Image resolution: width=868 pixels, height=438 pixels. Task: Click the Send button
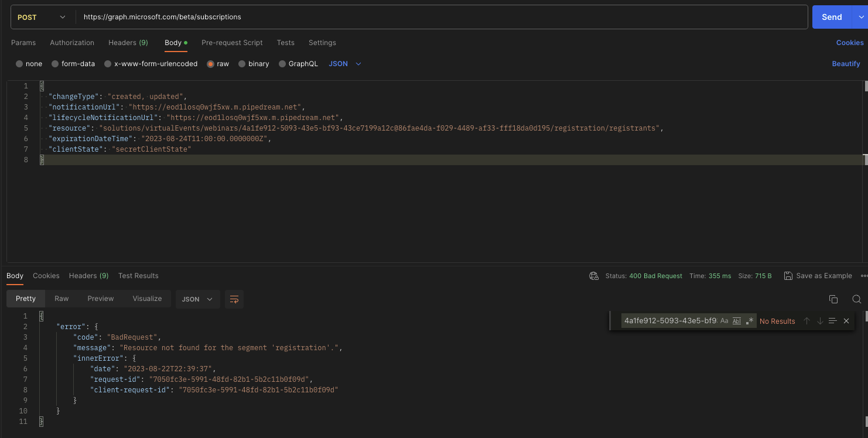tap(832, 17)
